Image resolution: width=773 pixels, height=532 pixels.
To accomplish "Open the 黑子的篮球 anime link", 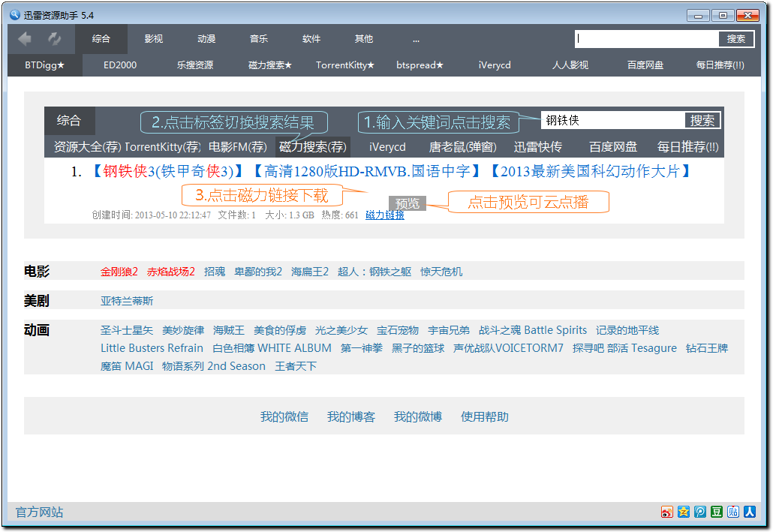I will [x=417, y=348].
